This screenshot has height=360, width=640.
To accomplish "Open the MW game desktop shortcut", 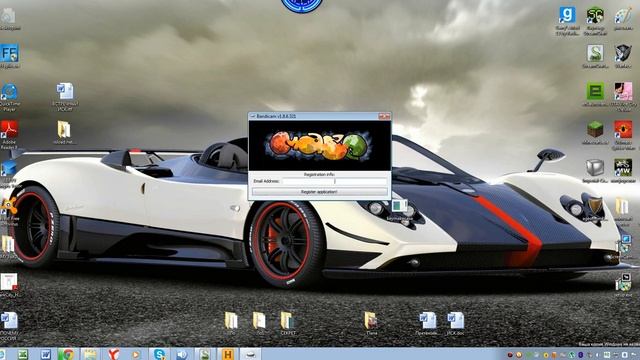I will (x=623, y=167).
